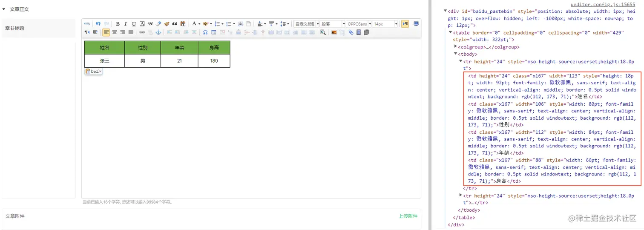The height and width of the screenshot is (230, 644).
Task: Click the table cell with 180
Action: tap(214, 61)
